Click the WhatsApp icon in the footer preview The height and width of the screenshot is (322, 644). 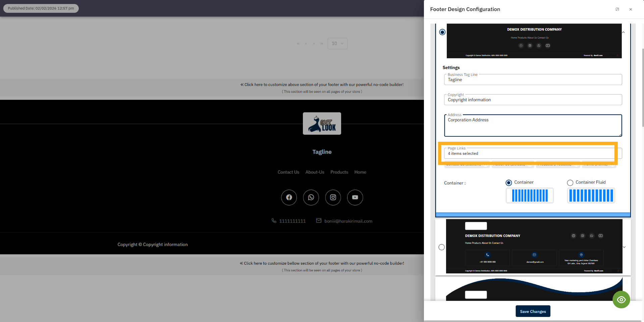point(311,197)
